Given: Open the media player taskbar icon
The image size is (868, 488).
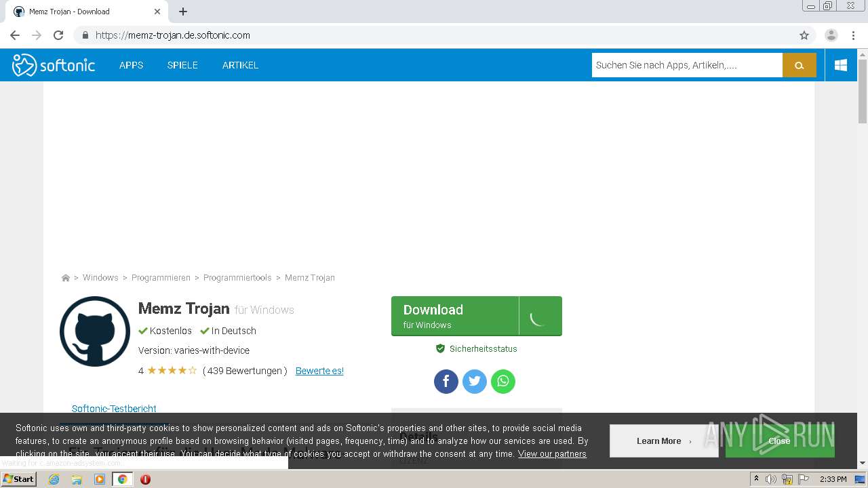Looking at the screenshot, I should (x=100, y=479).
